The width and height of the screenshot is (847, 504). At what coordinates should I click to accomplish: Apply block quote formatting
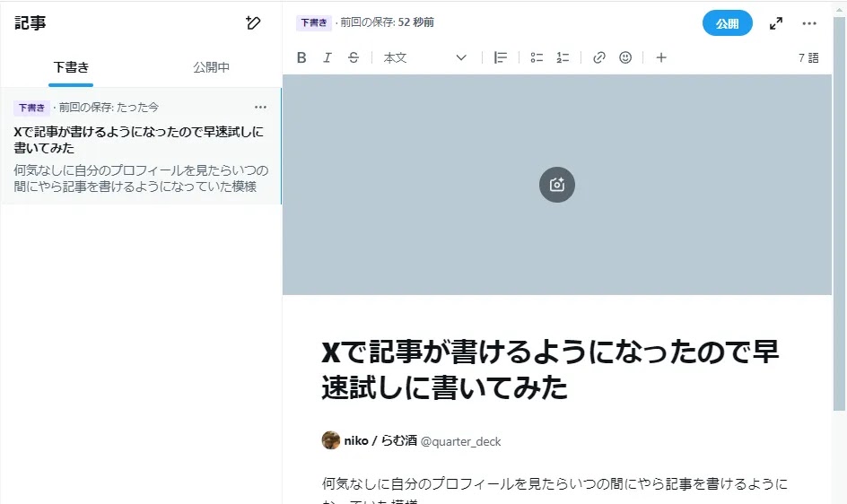tap(500, 57)
